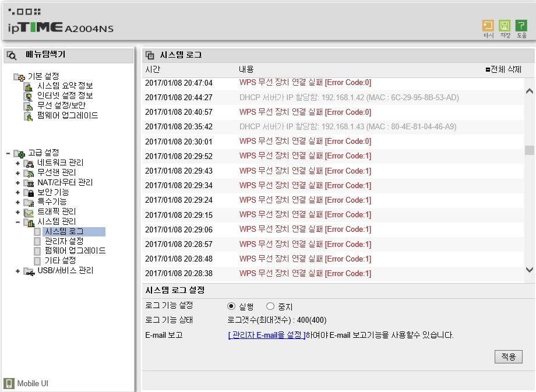This screenshot has width=536, height=392.
Task: Click 전체 삭제 to clear logs
Action: point(503,69)
